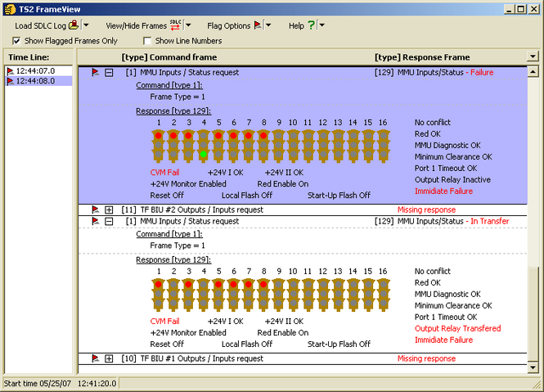Click the Load SDLC Log toolbar button
Screen dimensions: 544x392
47,25
